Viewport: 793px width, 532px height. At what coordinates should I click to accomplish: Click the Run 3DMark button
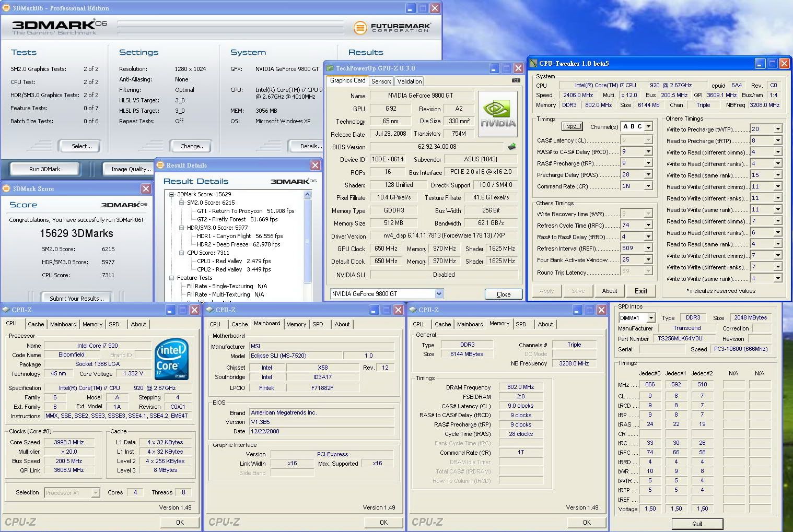point(44,169)
